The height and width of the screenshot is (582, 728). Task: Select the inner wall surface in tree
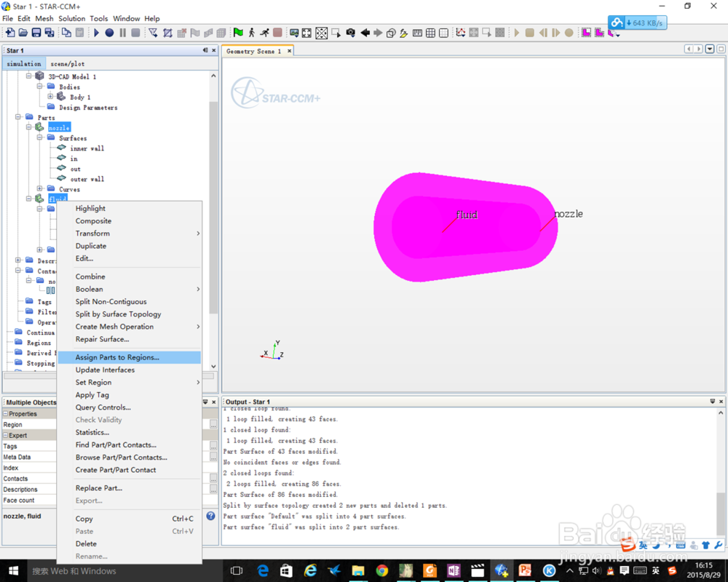[87, 148]
